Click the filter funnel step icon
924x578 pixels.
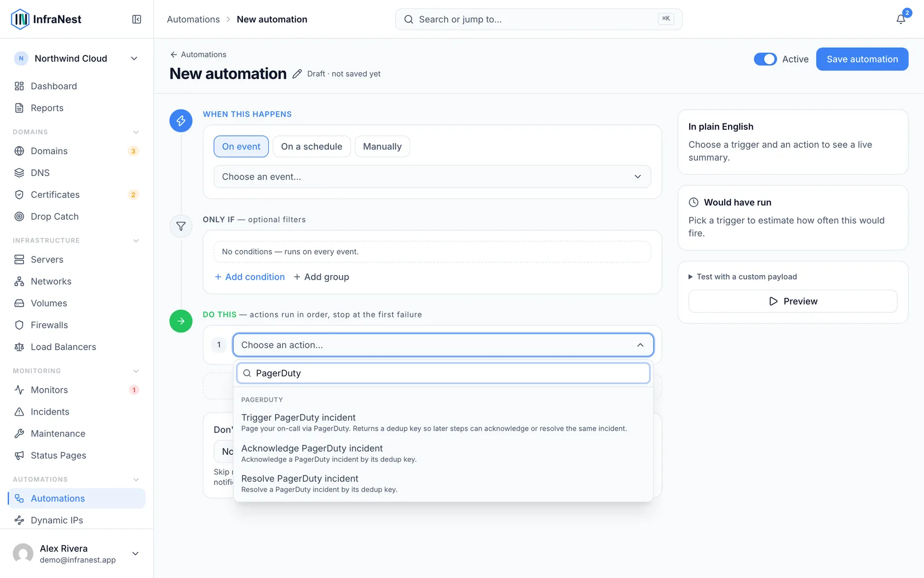181,226
